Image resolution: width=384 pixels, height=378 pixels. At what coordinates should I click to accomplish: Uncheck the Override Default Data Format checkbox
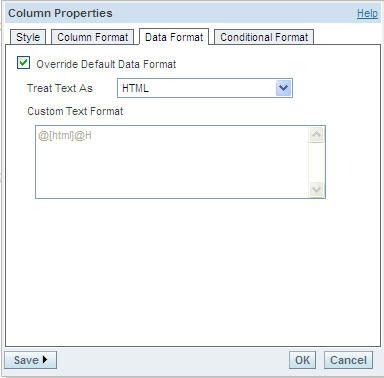(23, 63)
